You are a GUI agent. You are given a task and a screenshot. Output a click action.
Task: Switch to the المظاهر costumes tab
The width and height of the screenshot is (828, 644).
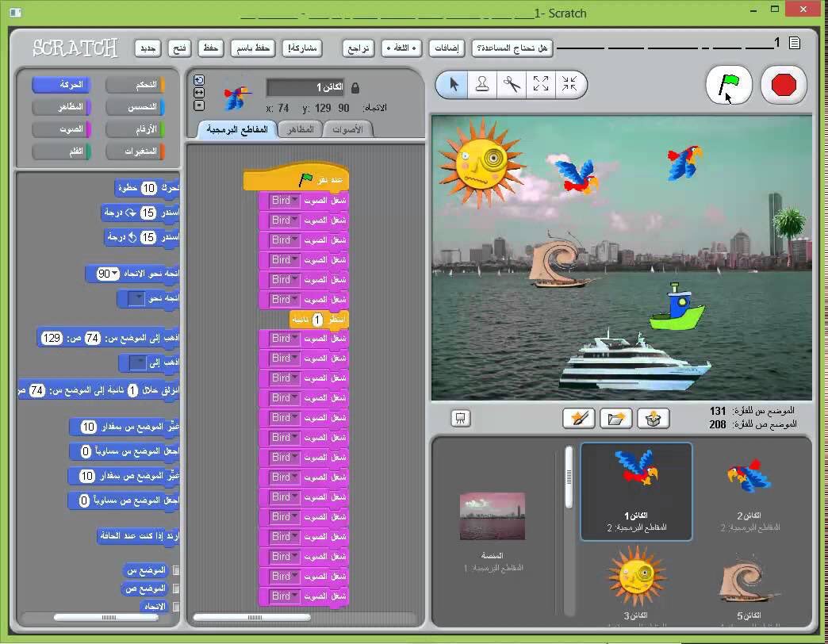point(300,129)
